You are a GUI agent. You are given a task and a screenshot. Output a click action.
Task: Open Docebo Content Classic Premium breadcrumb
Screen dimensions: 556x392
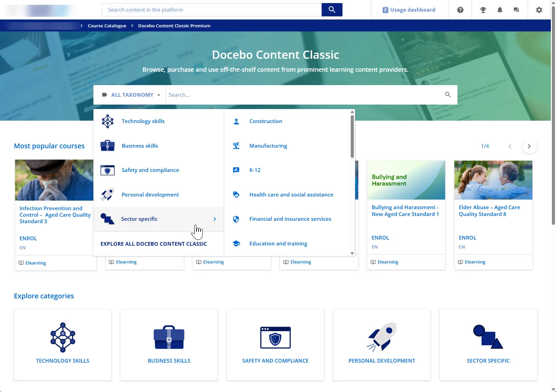[x=174, y=26]
